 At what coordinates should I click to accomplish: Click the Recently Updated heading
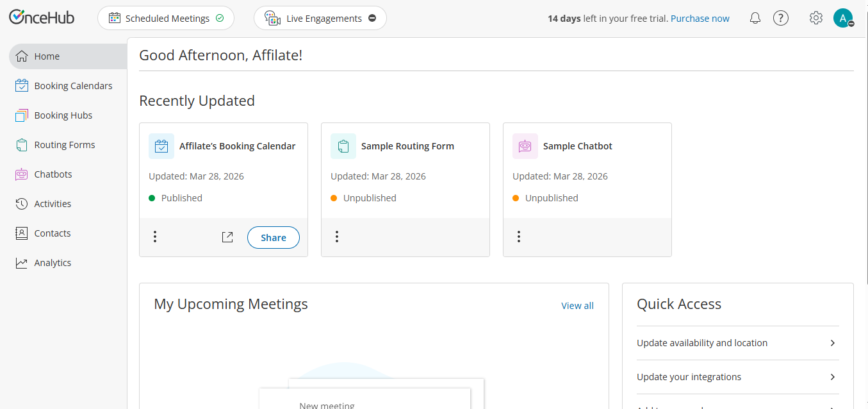click(x=197, y=101)
